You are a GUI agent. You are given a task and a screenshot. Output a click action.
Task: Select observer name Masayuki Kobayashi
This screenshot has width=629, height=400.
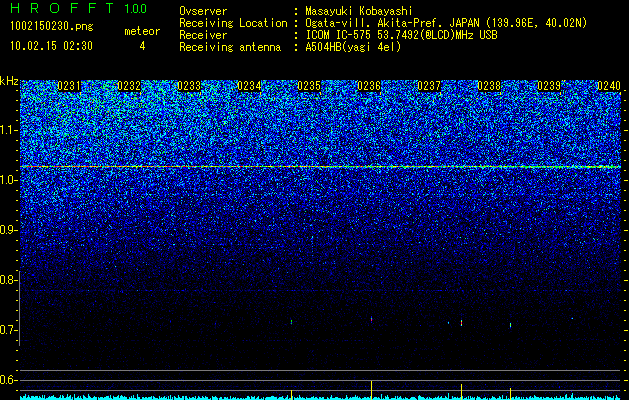pyautogui.click(x=359, y=12)
